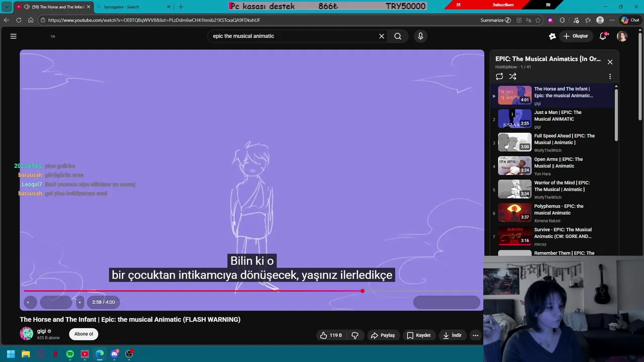This screenshot has width=644, height=362.
Task: Toggle playlist loop
Action: pyautogui.click(x=499, y=76)
